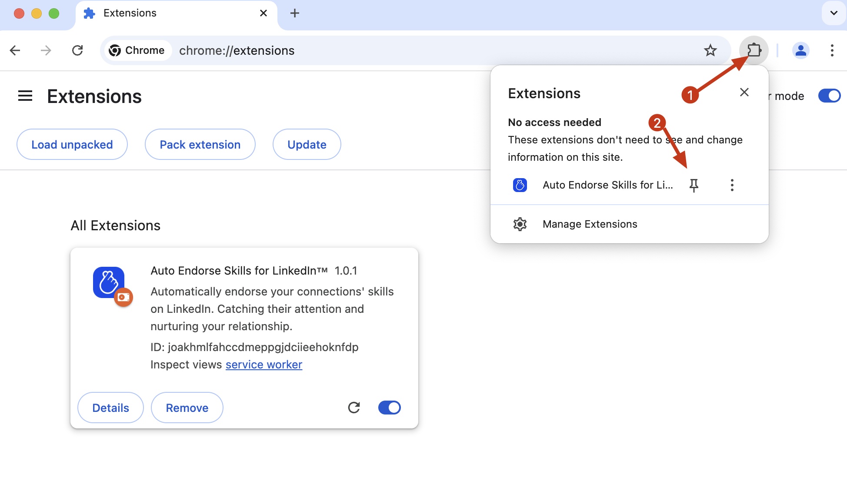Open a new browser tab

coord(294,13)
